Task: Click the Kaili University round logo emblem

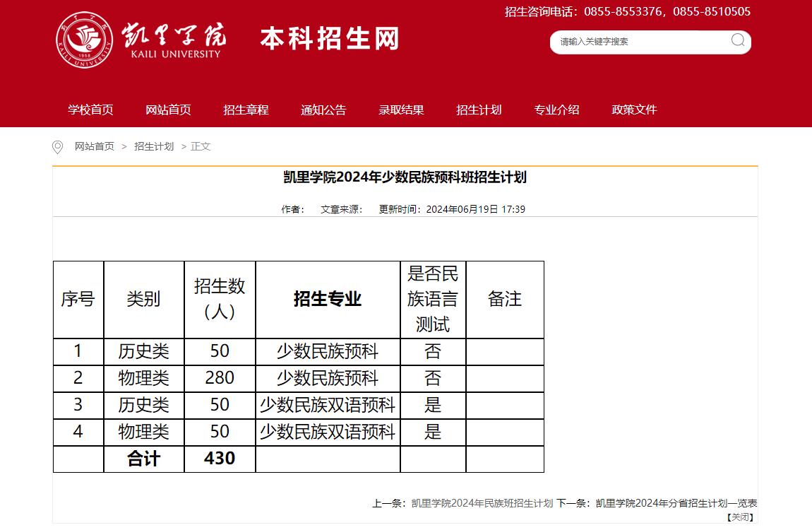Action: point(85,40)
